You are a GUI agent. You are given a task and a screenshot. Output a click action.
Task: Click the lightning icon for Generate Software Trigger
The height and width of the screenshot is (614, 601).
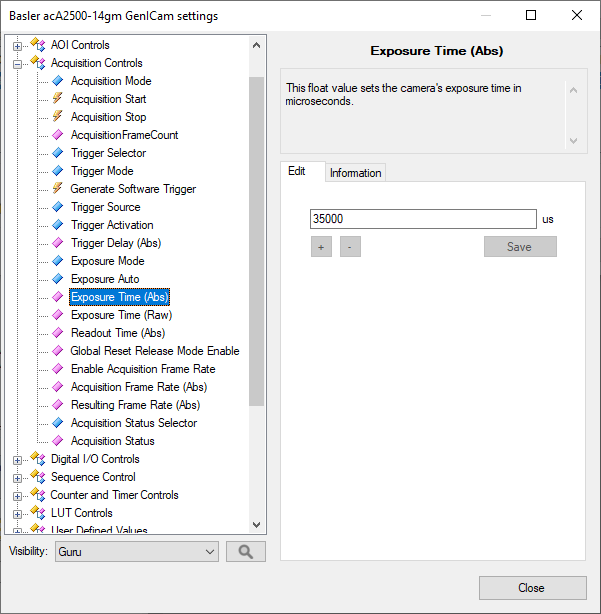57,189
